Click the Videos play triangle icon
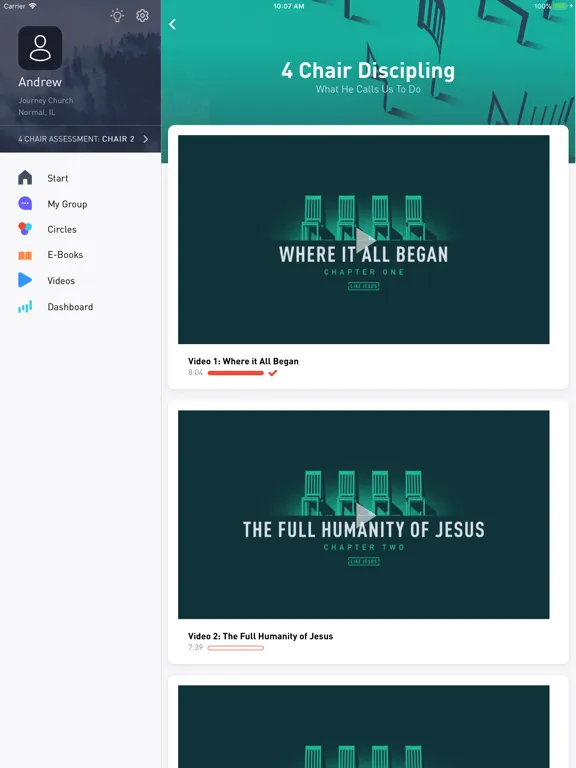576x768 pixels. tap(25, 280)
